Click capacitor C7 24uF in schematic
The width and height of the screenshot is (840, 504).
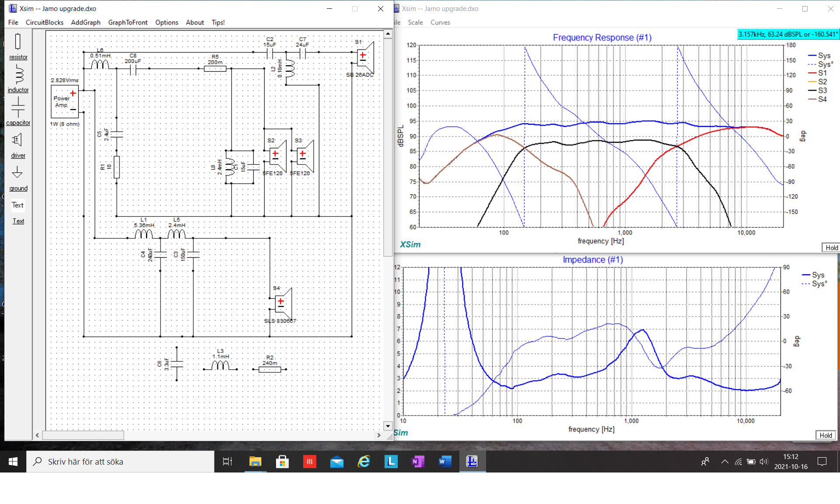pos(302,52)
